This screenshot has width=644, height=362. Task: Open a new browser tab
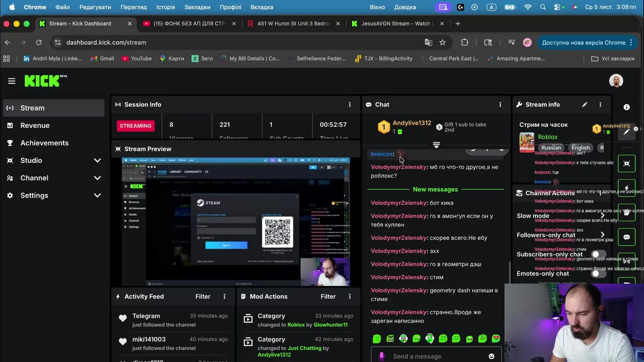pos(457,24)
